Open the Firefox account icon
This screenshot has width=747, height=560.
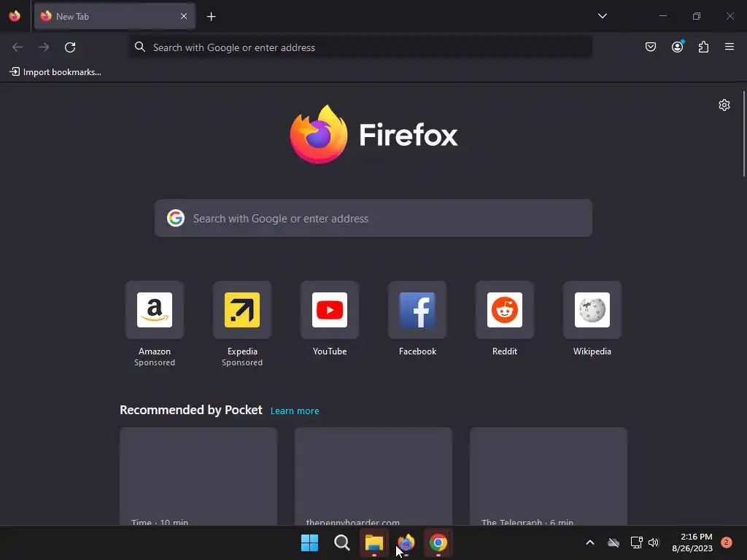tap(677, 47)
